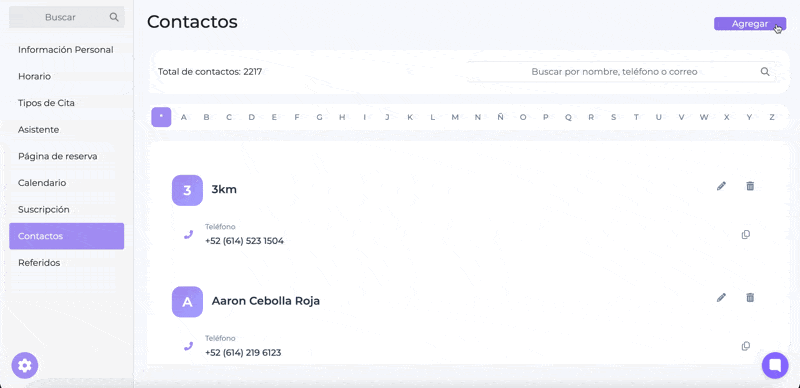The image size is (800, 388).
Task: Click the 3km contact avatar
Action: (187, 190)
